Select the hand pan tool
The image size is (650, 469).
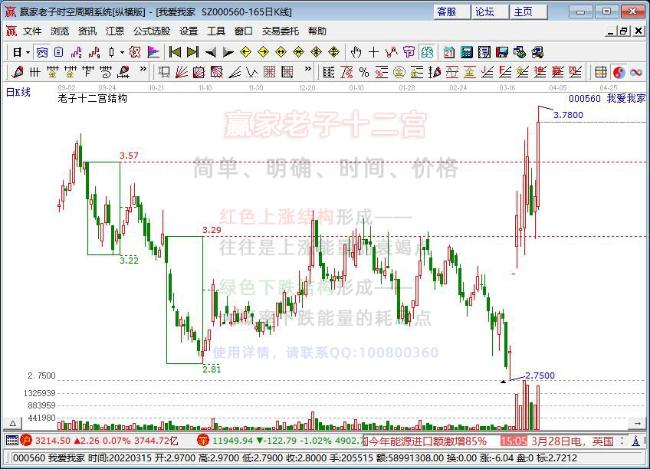pos(356,52)
